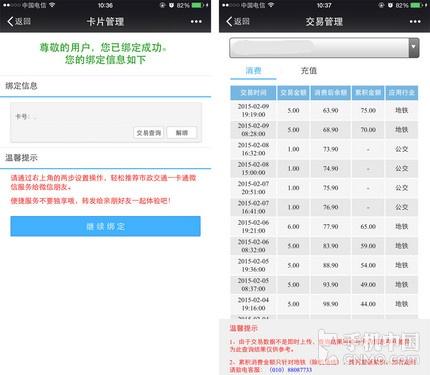The height and width of the screenshot is (375, 430).
Task: Click the balance value 98.90
Action: coord(331,304)
